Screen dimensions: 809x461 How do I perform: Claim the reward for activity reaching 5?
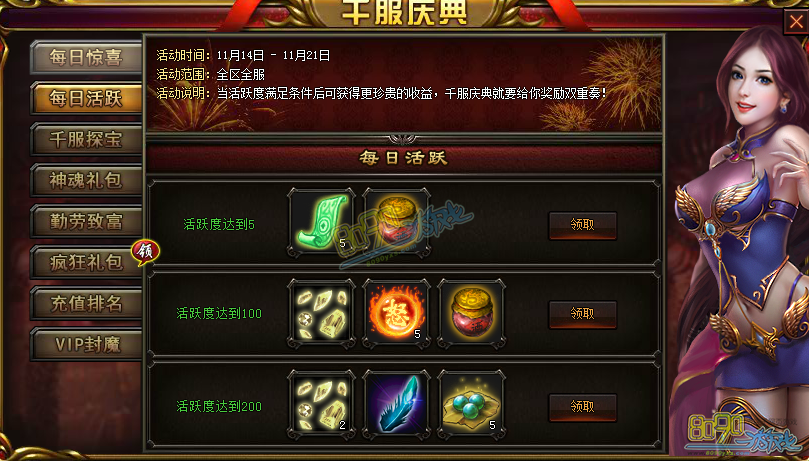pos(583,225)
